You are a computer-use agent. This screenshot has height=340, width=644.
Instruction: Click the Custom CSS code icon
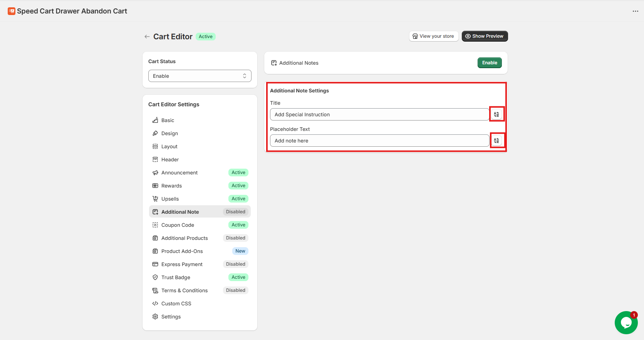click(155, 303)
